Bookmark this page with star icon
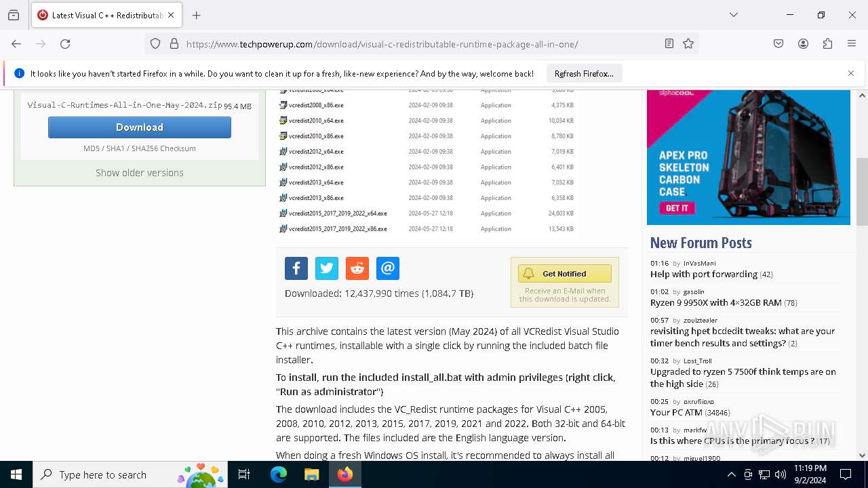868x488 pixels. tap(688, 44)
